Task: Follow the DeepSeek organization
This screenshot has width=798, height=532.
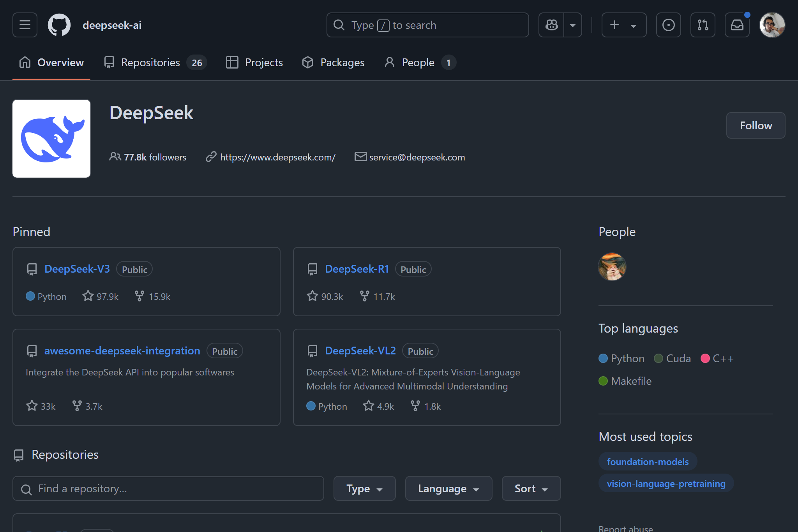Action: point(756,125)
